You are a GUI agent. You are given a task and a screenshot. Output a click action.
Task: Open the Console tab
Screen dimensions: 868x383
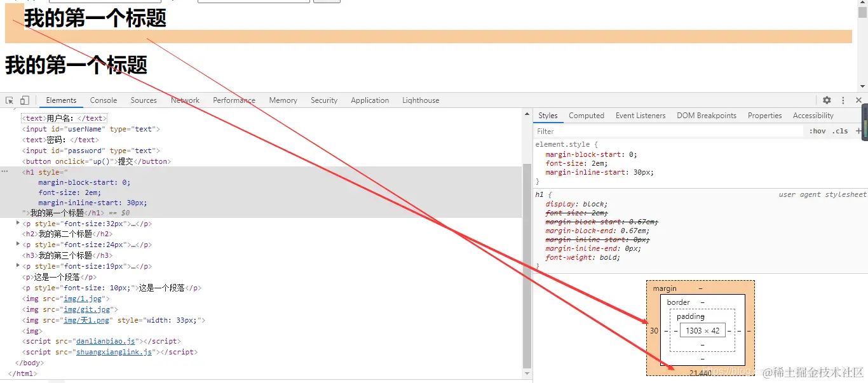click(104, 100)
